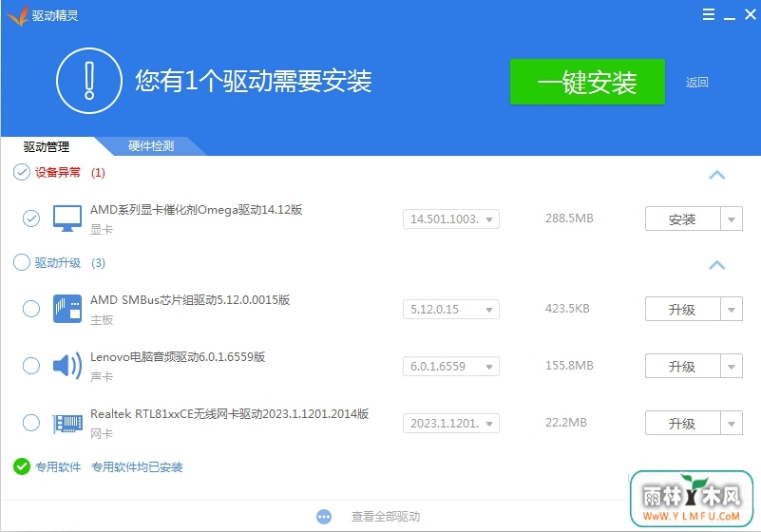Open the 查看全部驱动 link
The image size is (761, 532).
coord(386,517)
